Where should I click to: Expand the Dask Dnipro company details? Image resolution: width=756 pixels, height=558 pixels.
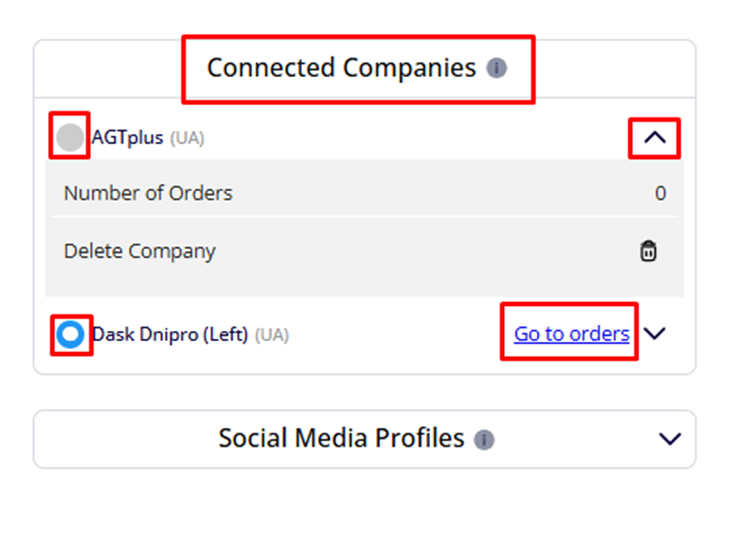(x=655, y=334)
